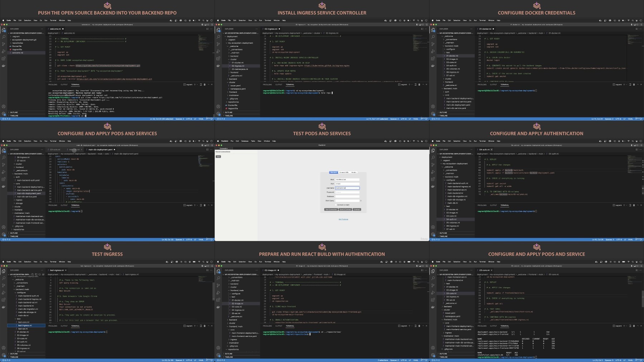Switch to OUTPUT tab in the Configure Docker Credentials window
Screen dimensions: 644x362
coord(493,85)
